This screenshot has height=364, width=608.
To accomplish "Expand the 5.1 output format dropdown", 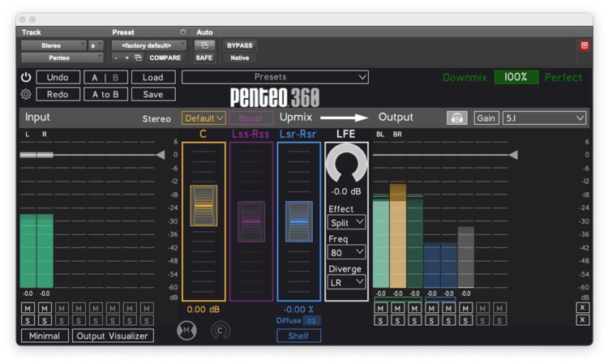I will pos(544,118).
